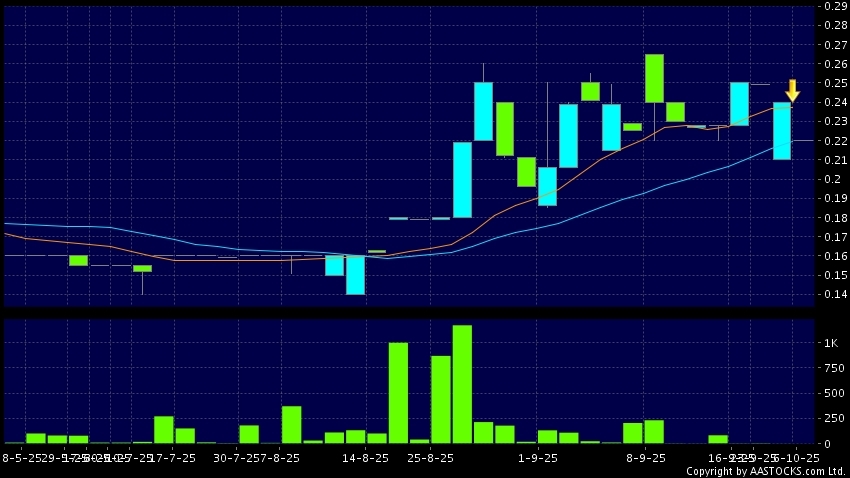
Task: Select the cyan candlestick spanning 0.18 to 0.22
Action: click(462, 179)
